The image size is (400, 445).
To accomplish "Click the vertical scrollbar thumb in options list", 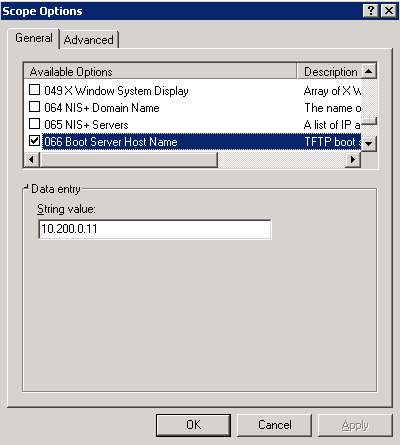I will [369, 121].
